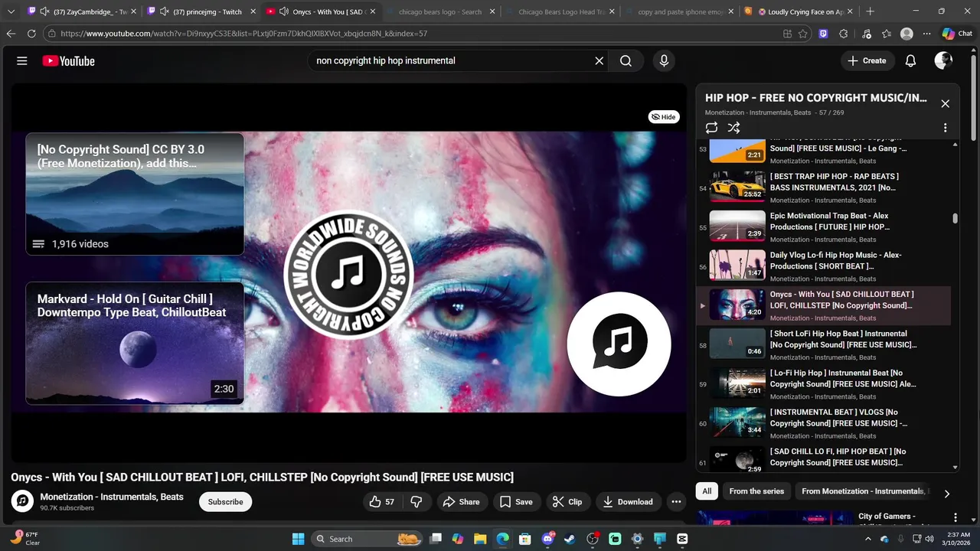Open the account avatar menu
This screenshot has width=980, height=551.
point(943,61)
